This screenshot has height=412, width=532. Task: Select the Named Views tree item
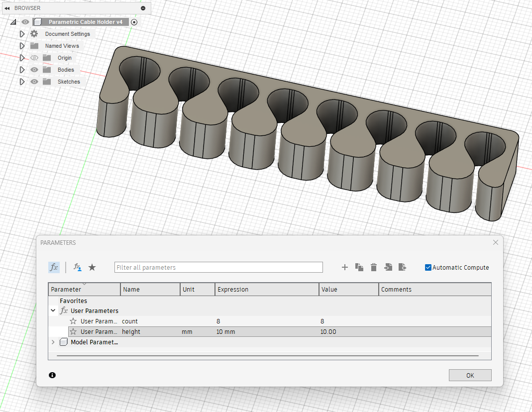pos(62,46)
